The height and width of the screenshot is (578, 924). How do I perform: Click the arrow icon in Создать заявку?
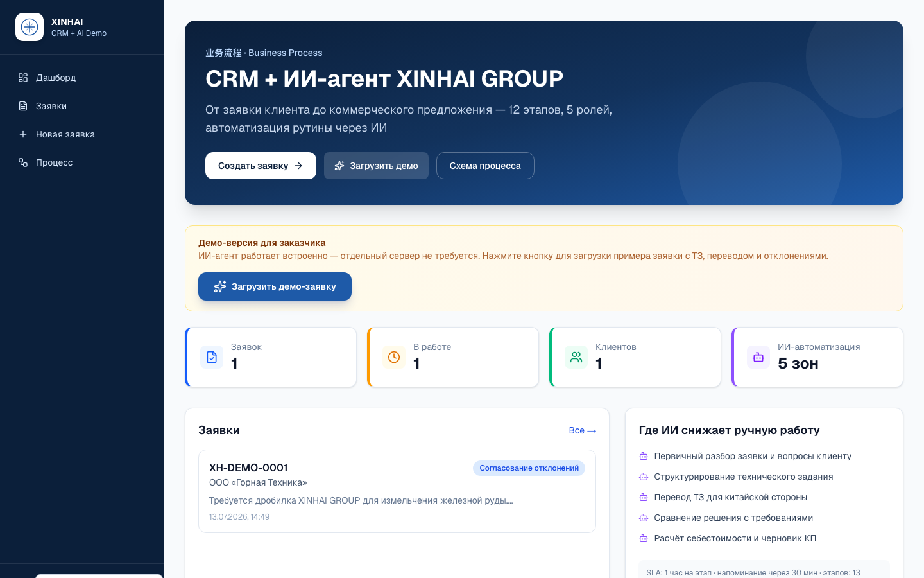pos(298,166)
